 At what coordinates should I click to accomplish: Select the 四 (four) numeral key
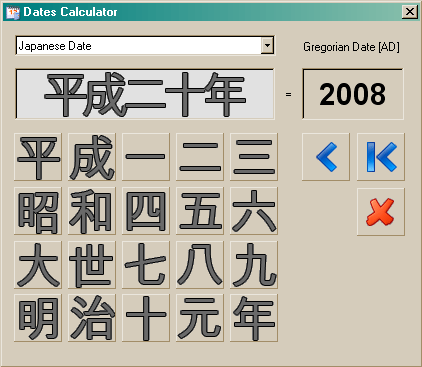(146, 211)
